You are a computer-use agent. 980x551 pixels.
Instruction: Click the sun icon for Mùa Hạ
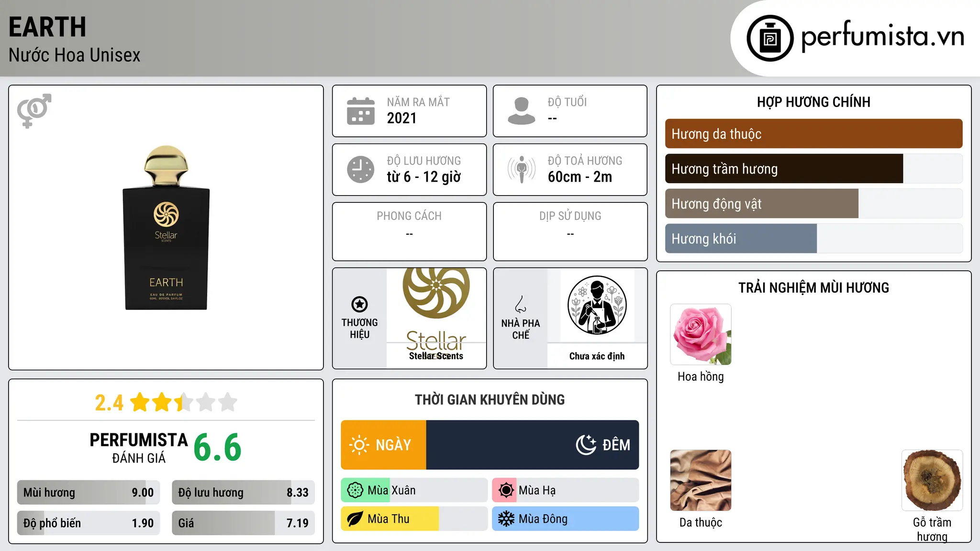click(506, 490)
